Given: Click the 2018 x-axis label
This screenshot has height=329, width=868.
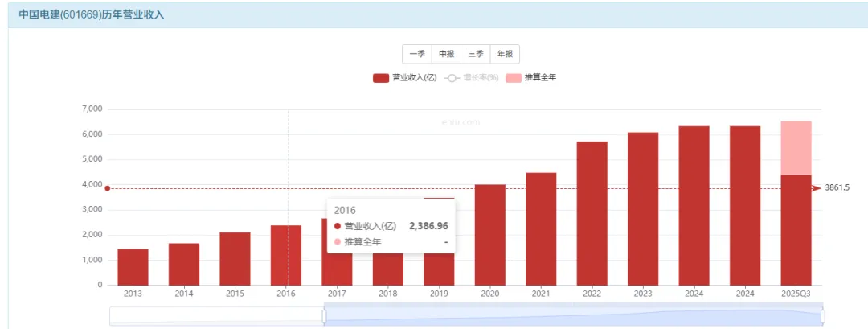Looking at the screenshot, I should click(387, 294).
